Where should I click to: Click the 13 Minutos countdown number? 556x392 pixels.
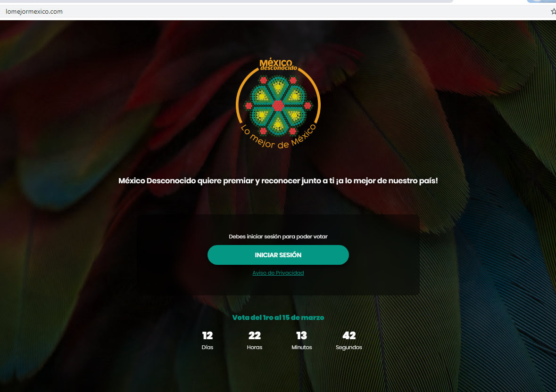pyautogui.click(x=302, y=335)
